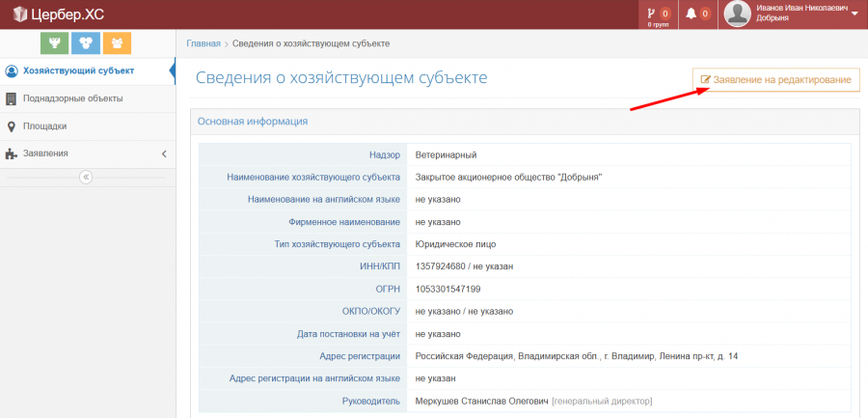Go to Площадки in sidebar
This screenshot has width=868, height=418.
pos(44,126)
